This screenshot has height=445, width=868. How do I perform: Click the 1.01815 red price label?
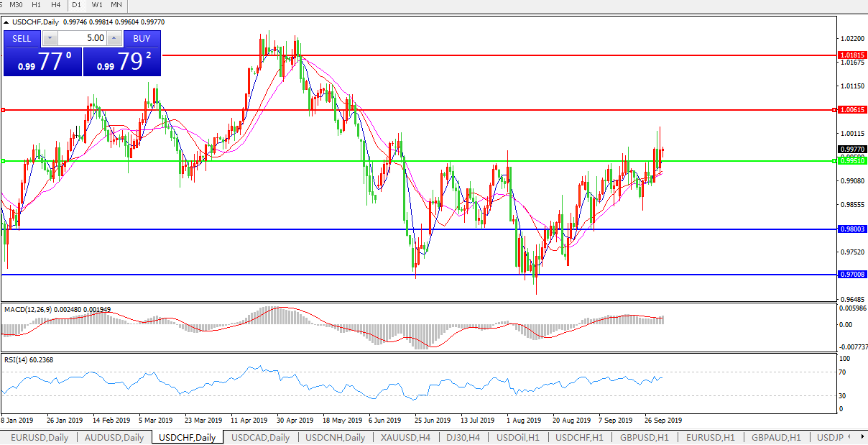852,55
